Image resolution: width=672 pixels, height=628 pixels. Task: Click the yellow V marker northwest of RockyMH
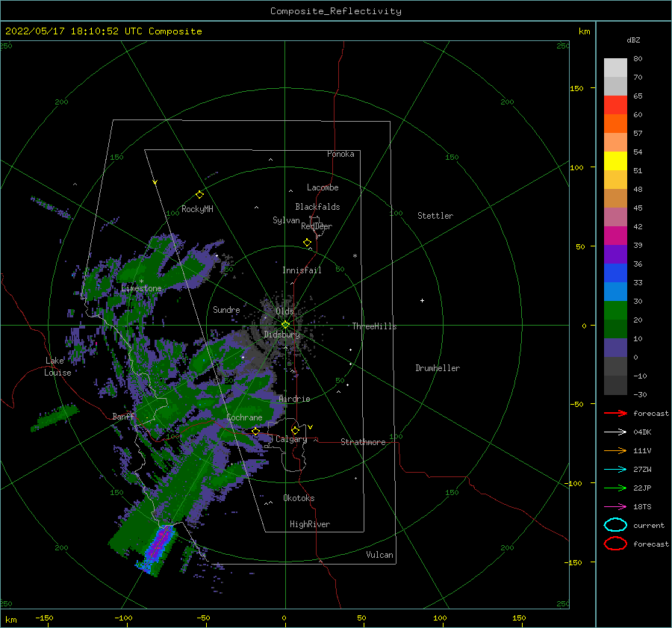coord(155,182)
